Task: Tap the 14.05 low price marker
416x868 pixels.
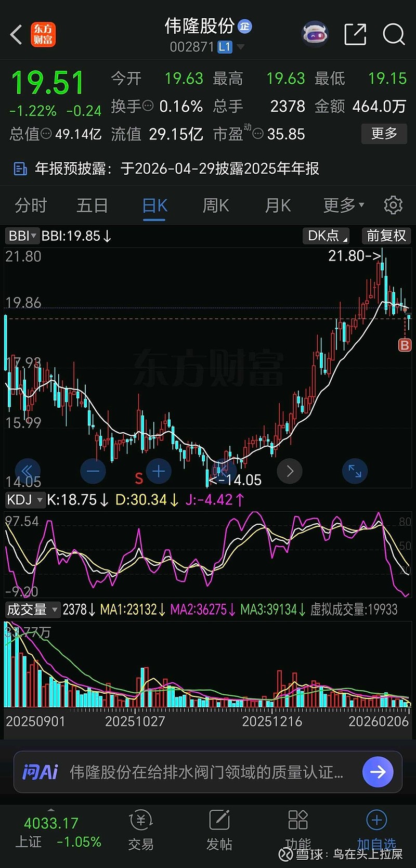Action: tap(235, 480)
